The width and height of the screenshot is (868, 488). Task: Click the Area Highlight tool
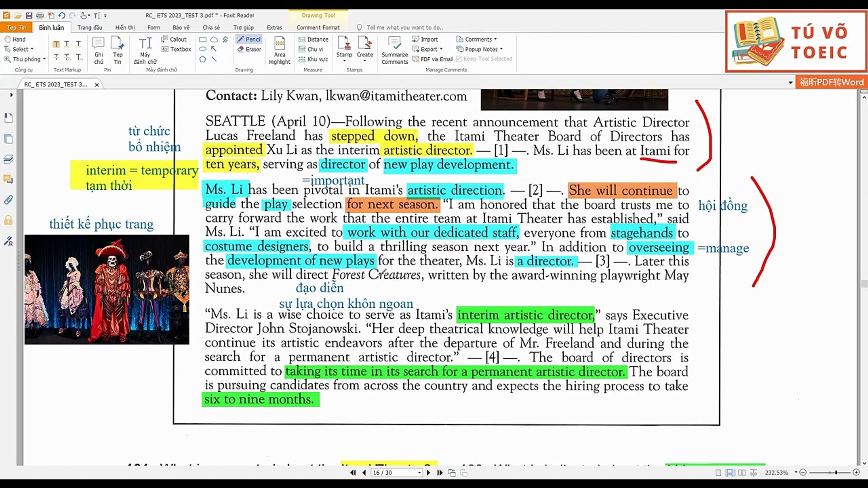pos(279,51)
